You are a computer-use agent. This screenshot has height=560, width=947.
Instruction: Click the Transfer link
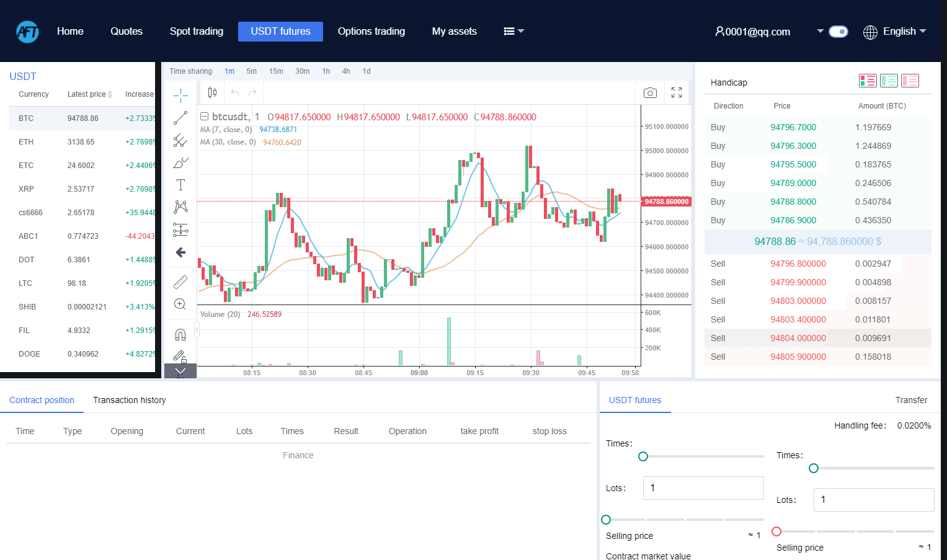(x=911, y=400)
